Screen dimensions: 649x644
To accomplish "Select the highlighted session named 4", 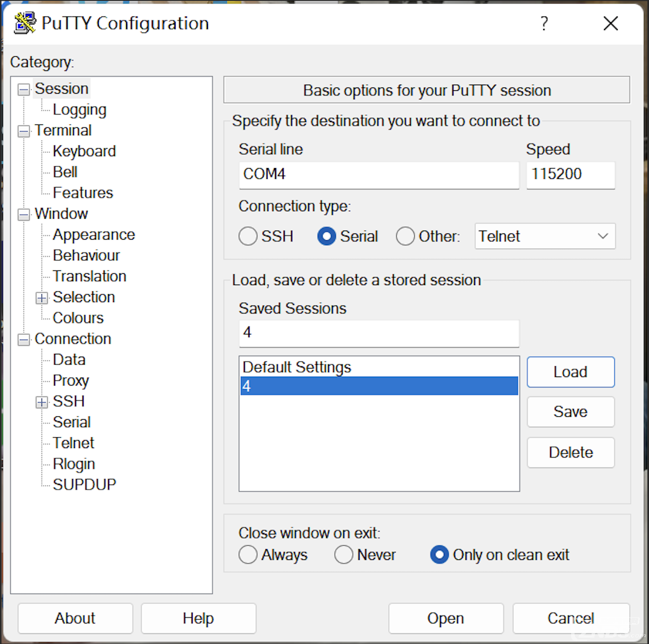I will point(378,386).
